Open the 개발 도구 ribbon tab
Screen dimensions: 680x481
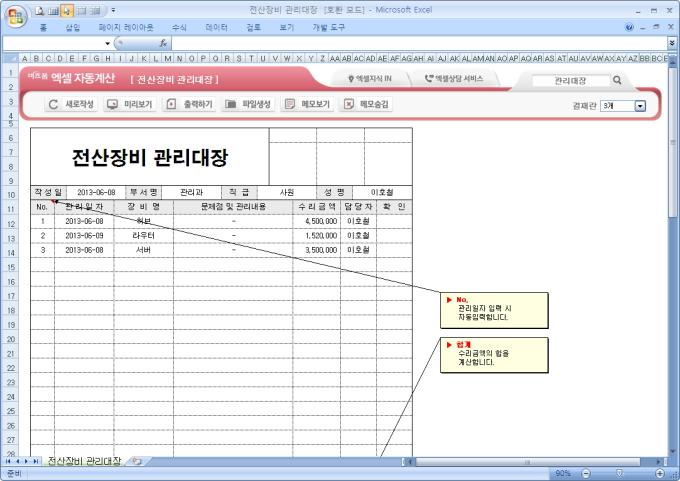click(328, 27)
